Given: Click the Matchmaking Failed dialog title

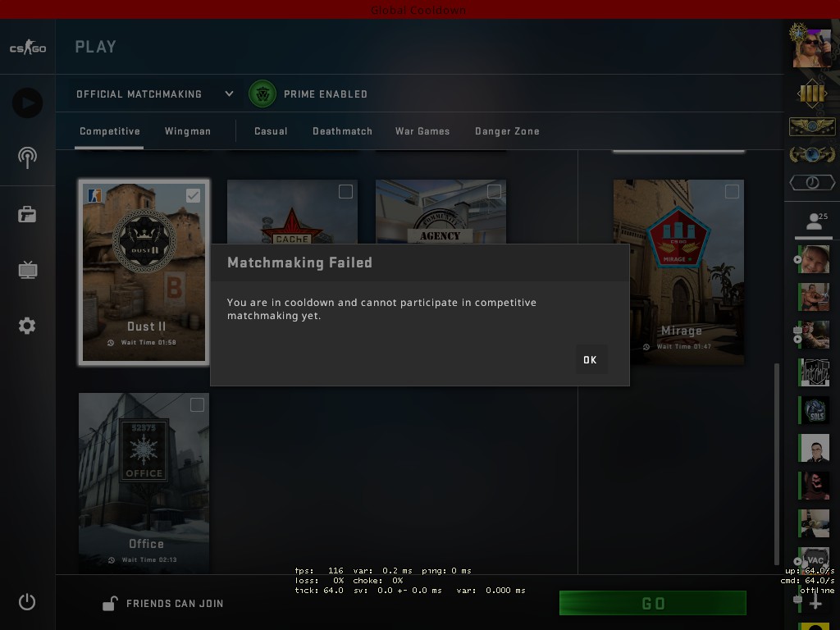Looking at the screenshot, I should [299, 262].
